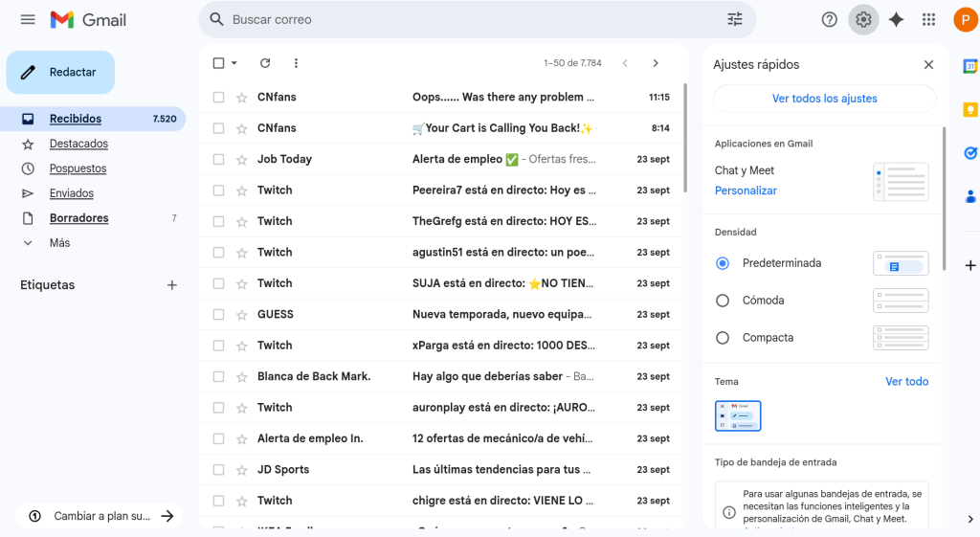The height and width of the screenshot is (537, 980).
Task: Check the GUESS email checkbox
Action: click(x=218, y=314)
